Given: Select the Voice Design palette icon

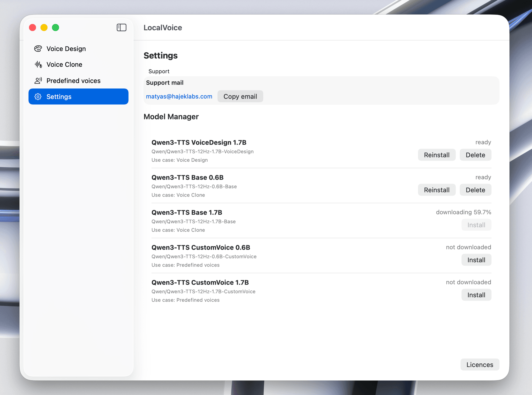Looking at the screenshot, I should [38, 48].
